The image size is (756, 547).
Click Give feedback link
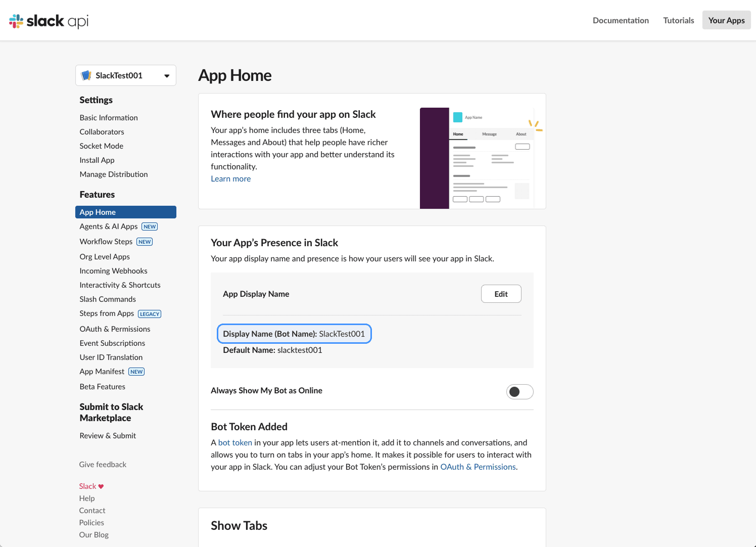tap(103, 465)
